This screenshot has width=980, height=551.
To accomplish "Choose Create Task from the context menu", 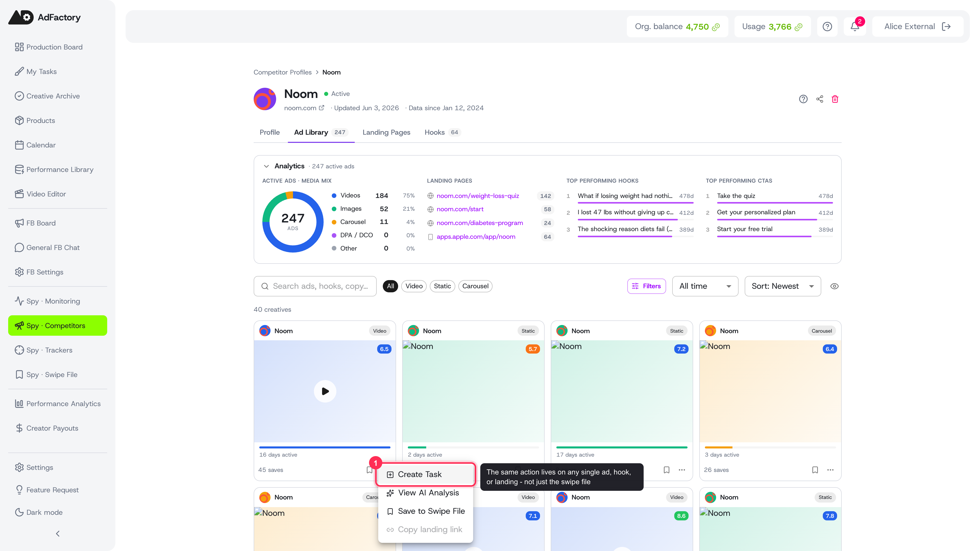I will pos(426,474).
